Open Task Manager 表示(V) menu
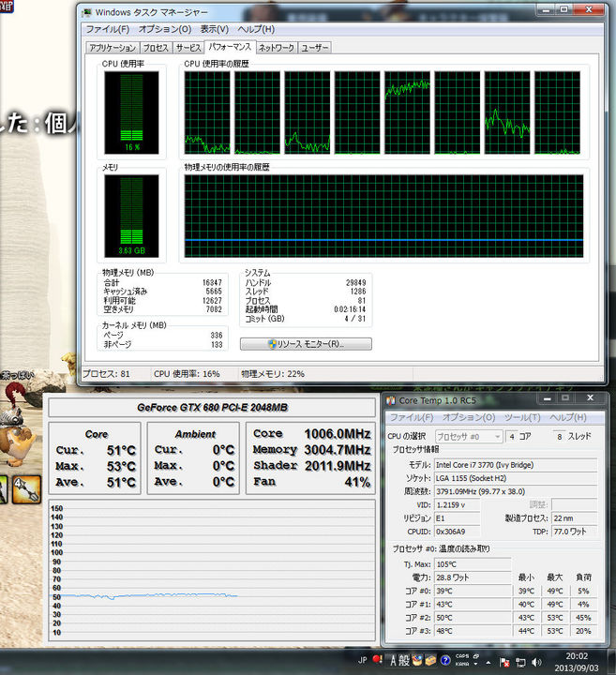Viewport: 616px width, 675px height. click(215, 29)
